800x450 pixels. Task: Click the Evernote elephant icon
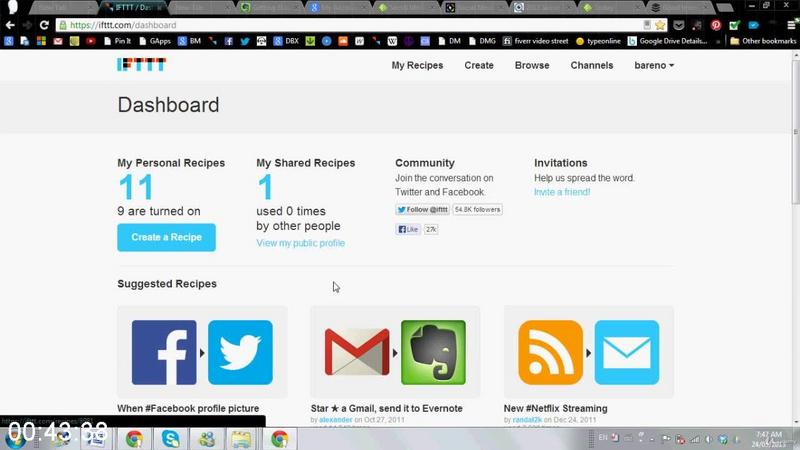click(x=433, y=353)
